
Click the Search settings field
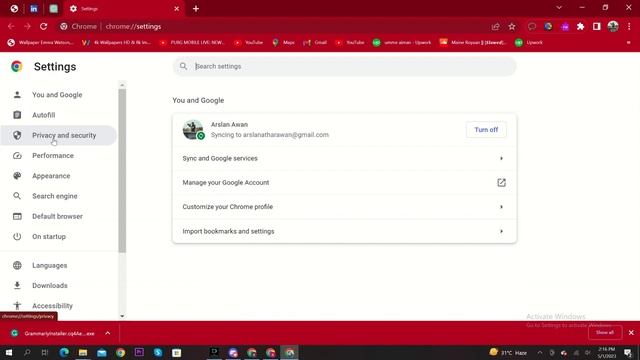point(344,66)
